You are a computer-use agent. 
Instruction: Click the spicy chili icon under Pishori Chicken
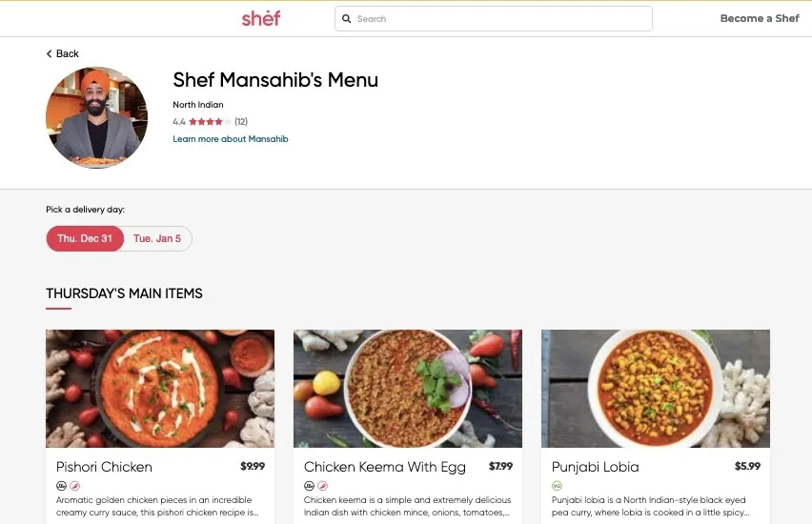75,486
